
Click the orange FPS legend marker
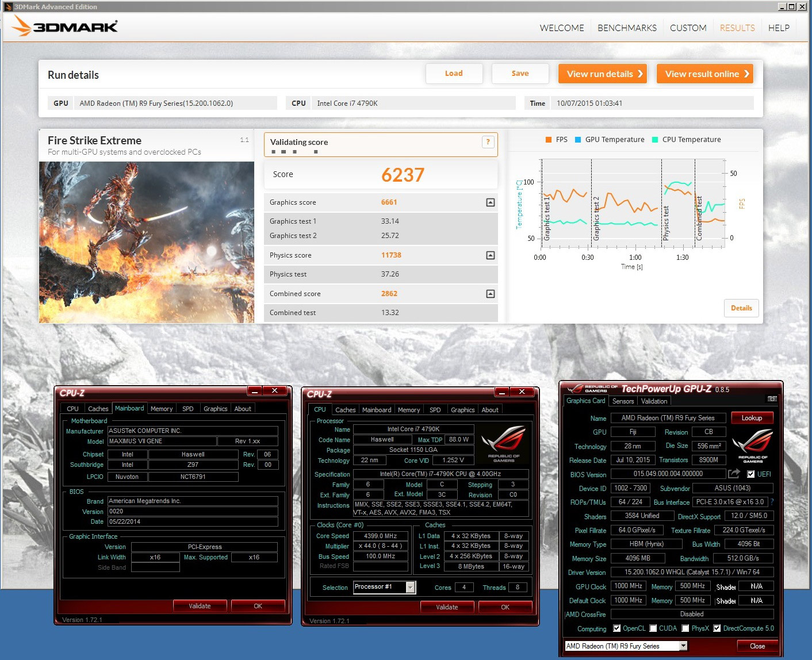[548, 140]
